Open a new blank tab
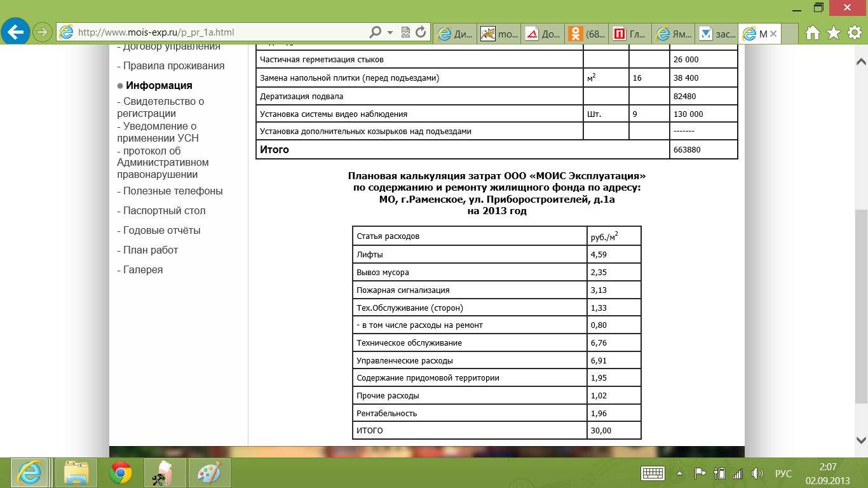The width and height of the screenshot is (868, 488). (790, 34)
